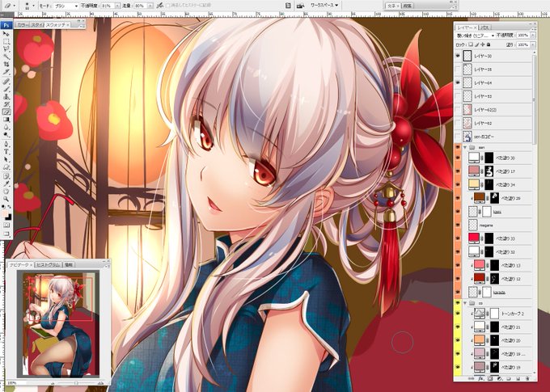Select the Eyedropper tool
Viewport: 550px width, 392px height.
click(x=6, y=183)
